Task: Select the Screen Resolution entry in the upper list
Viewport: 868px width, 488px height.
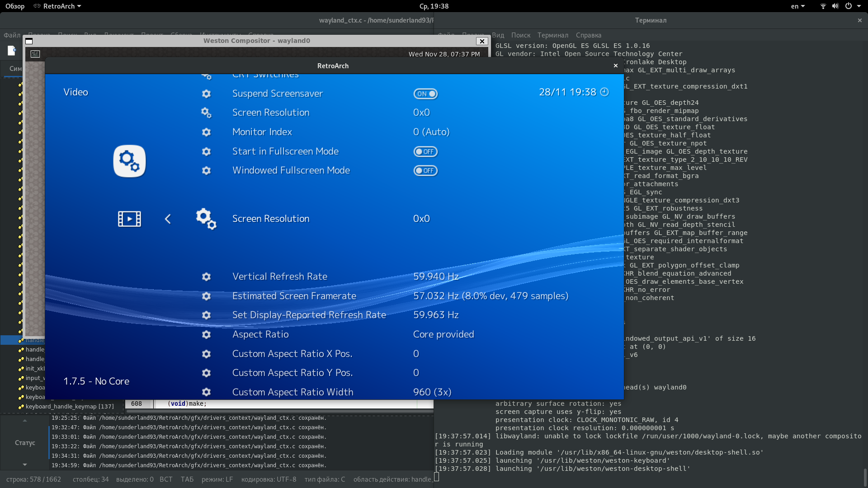Action: (x=271, y=113)
